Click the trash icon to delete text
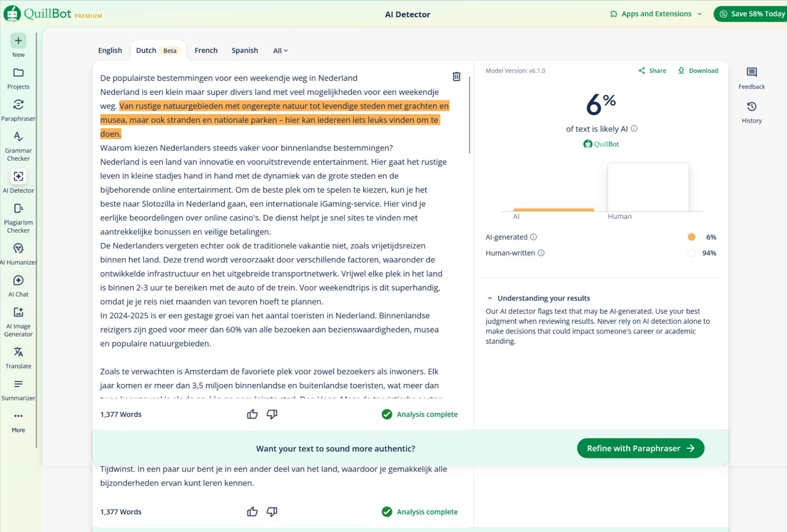 click(x=456, y=76)
